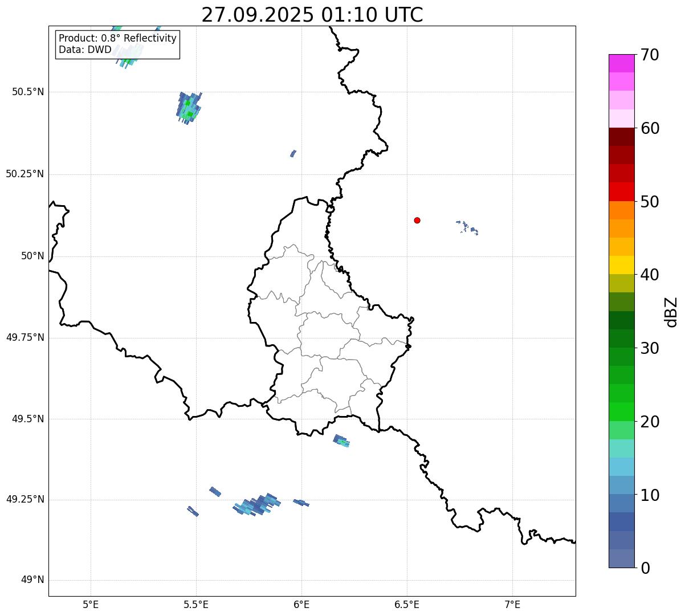Pick the bright green swatch just above 20 dBZ
Screen dimensions: 685x616
622,412
